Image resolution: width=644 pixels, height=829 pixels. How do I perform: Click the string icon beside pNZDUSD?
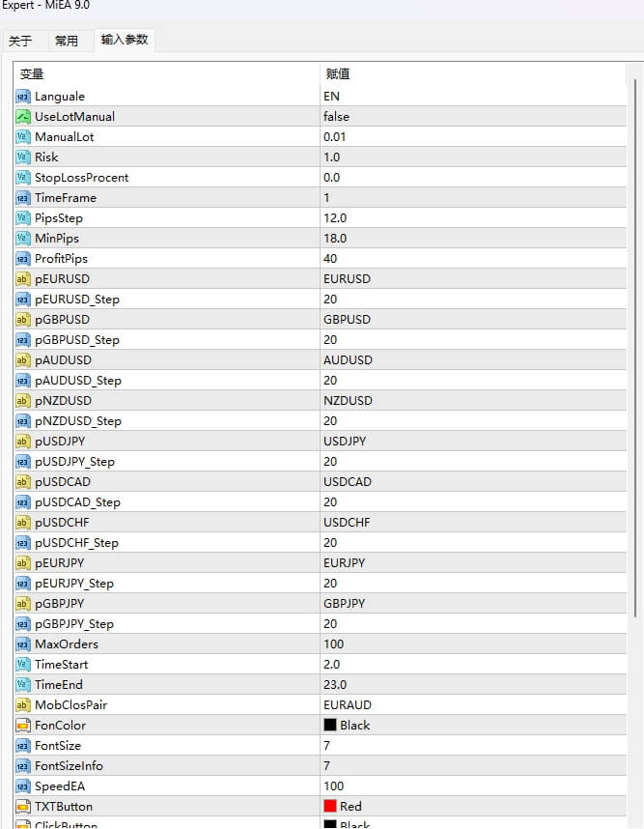23,401
